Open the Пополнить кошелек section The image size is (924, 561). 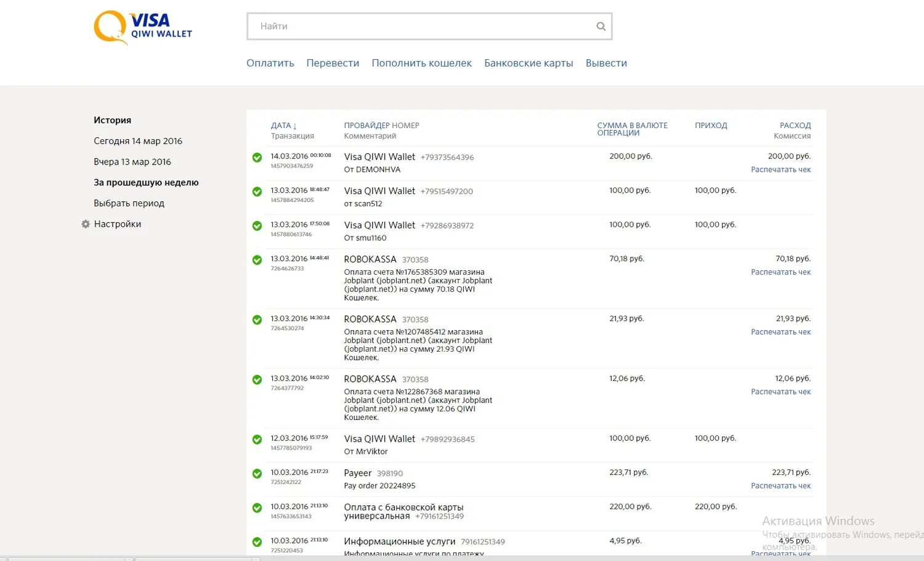tap(422, 63)
